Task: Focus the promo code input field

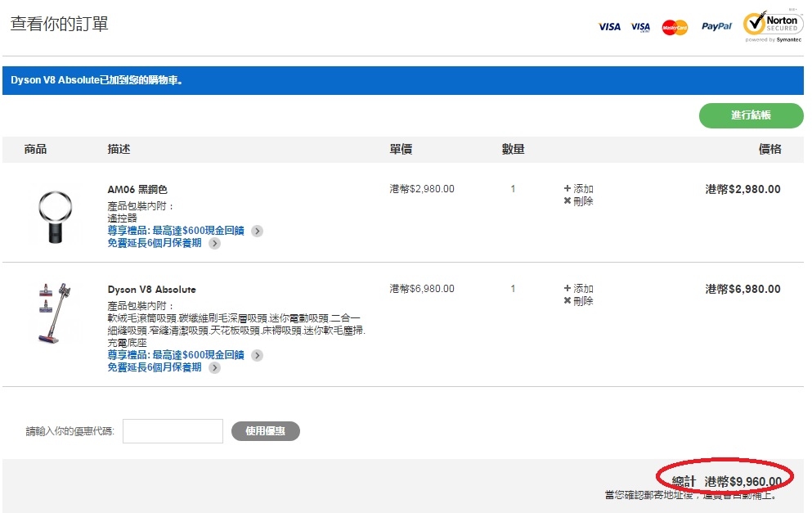Action: point(173,431)
